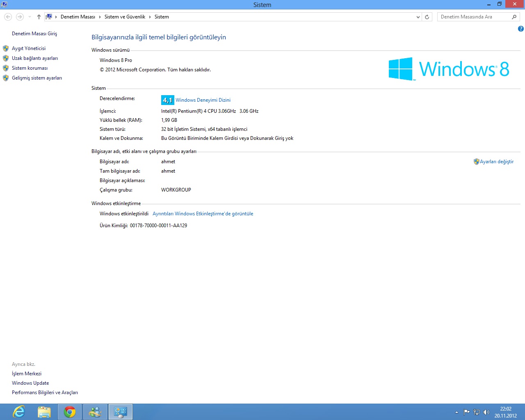
Task: Click the shield icon beside Sistem koruması
Action: (x=6, y=68)
